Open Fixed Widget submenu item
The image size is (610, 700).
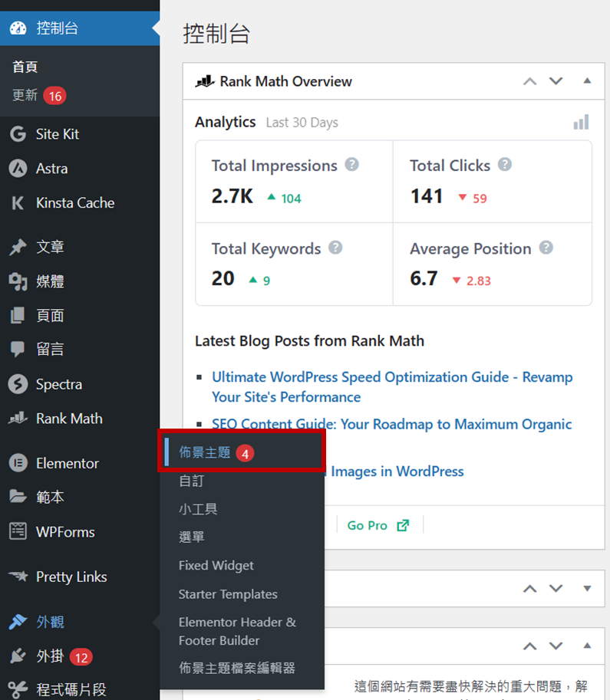click(216, 565)
